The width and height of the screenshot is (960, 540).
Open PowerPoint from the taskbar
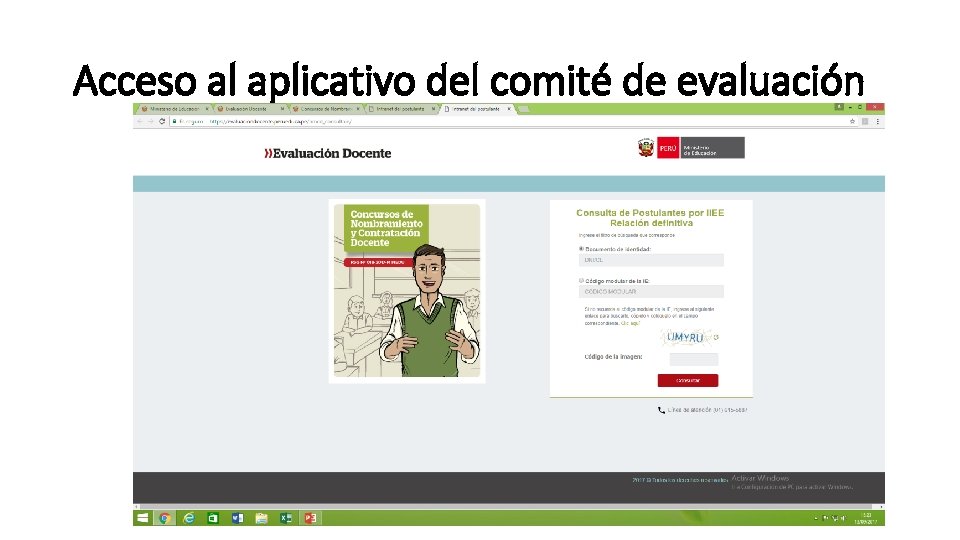click(310, 518)
